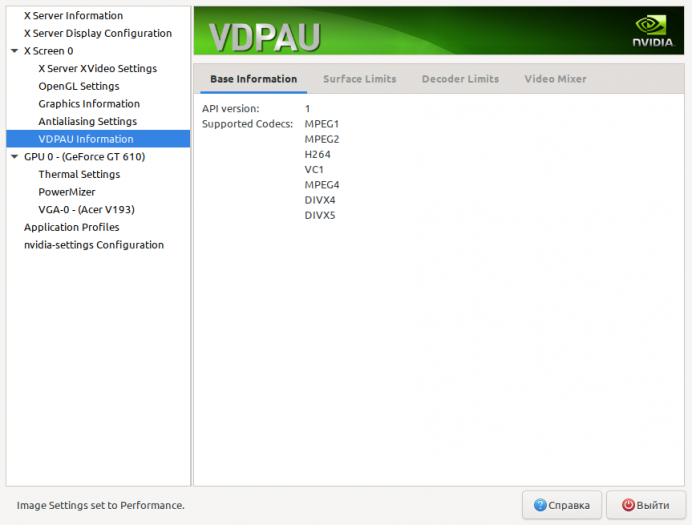Open X Server Information page
Image resolution: width=692 pixels, height=525 pixels.
pos(73,16)
